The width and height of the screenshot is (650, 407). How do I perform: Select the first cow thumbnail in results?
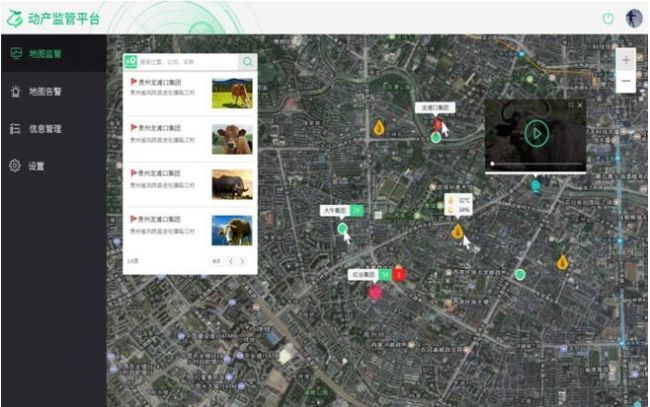click(x=232, y=94)
